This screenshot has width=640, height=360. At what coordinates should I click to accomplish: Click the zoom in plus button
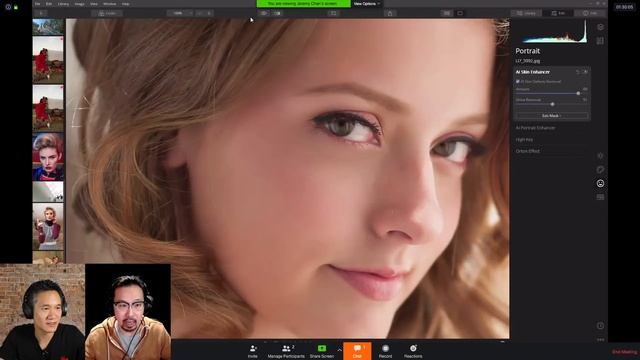[209, 13]
